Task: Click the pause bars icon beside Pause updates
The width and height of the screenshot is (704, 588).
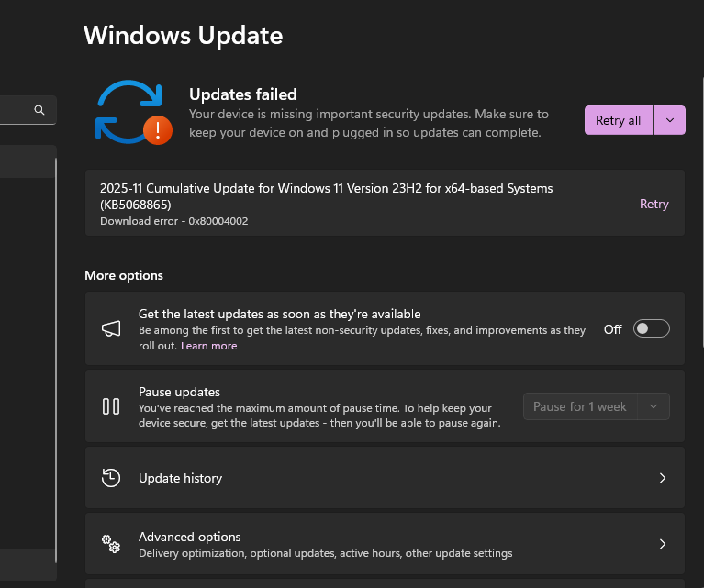Action: 111,406
